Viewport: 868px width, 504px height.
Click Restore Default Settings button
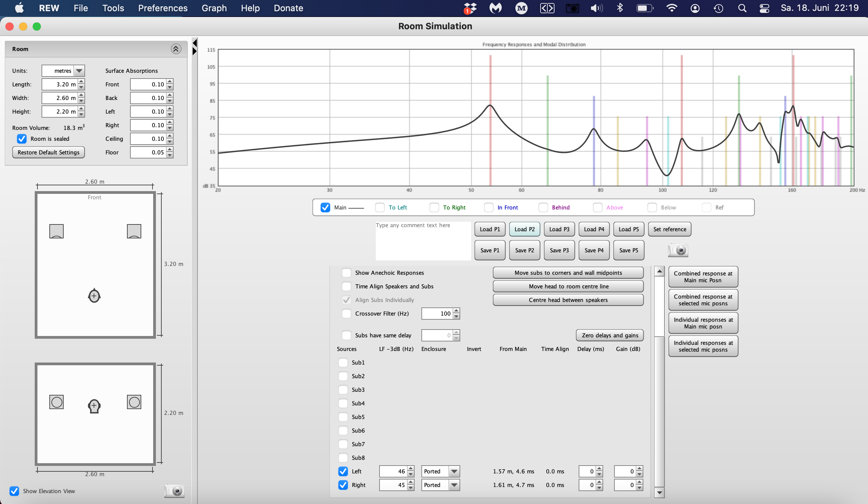tap(48, 152)
